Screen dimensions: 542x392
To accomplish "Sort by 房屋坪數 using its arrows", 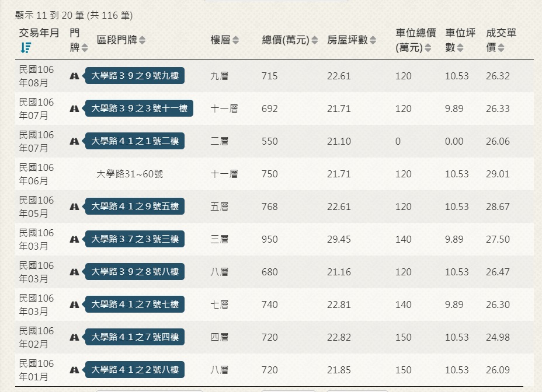I will [x=373, y=40].
